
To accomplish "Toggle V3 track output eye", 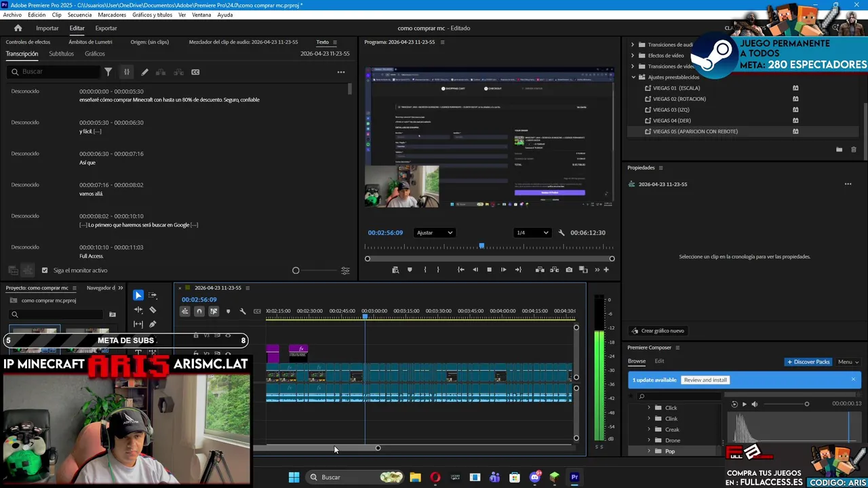I will click(228, 335).
